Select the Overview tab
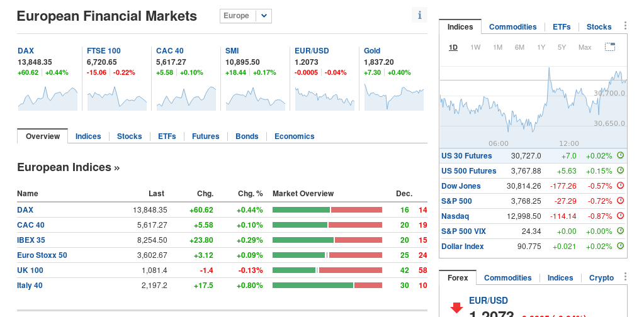This screenshot has height=317, width=644. click(x=43, y=136)
